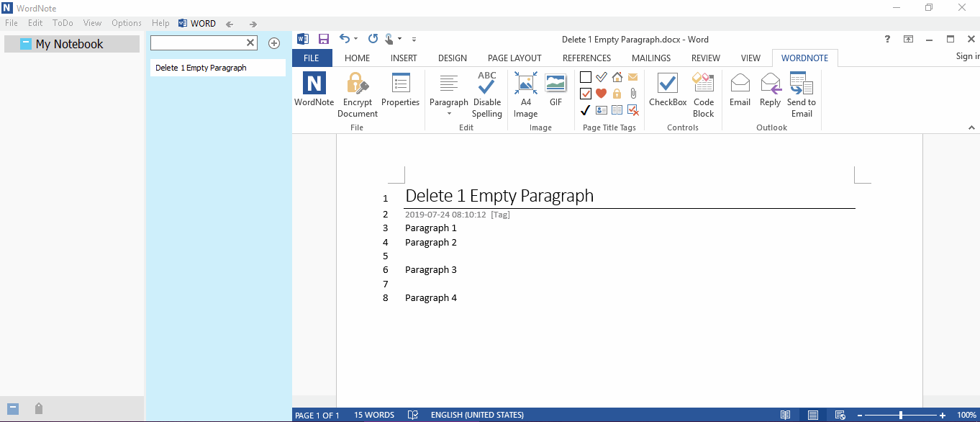Screen dimensions: 980x422
Task: Open Touch/Mouse mode dropdown arrow
Action: tap(399, 39)
